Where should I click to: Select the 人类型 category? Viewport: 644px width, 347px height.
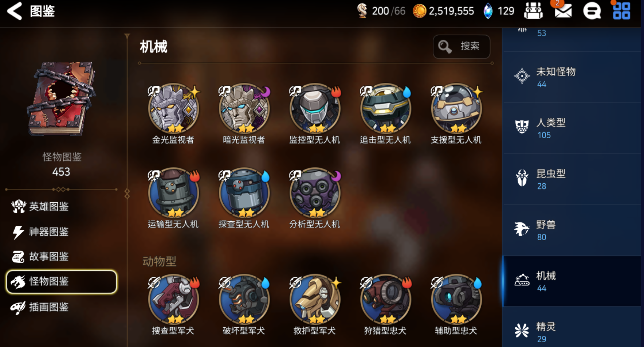(572, 128)
